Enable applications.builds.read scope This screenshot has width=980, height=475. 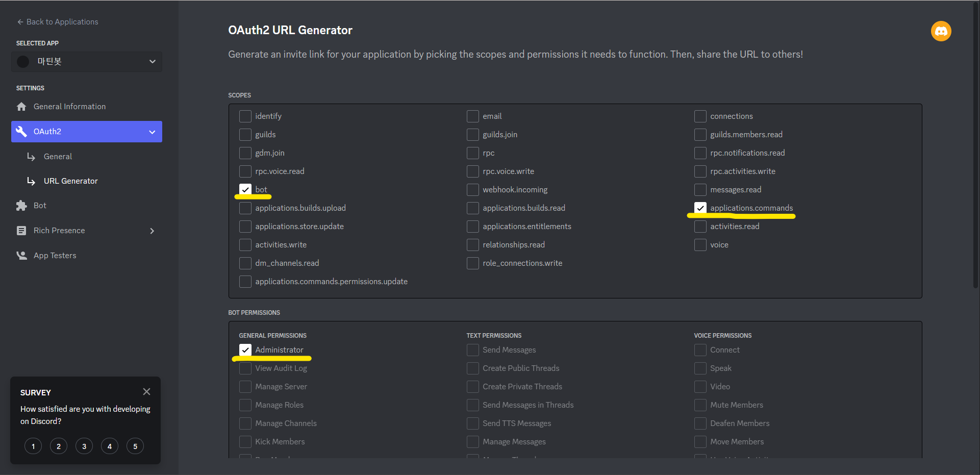tap(473, 208)
